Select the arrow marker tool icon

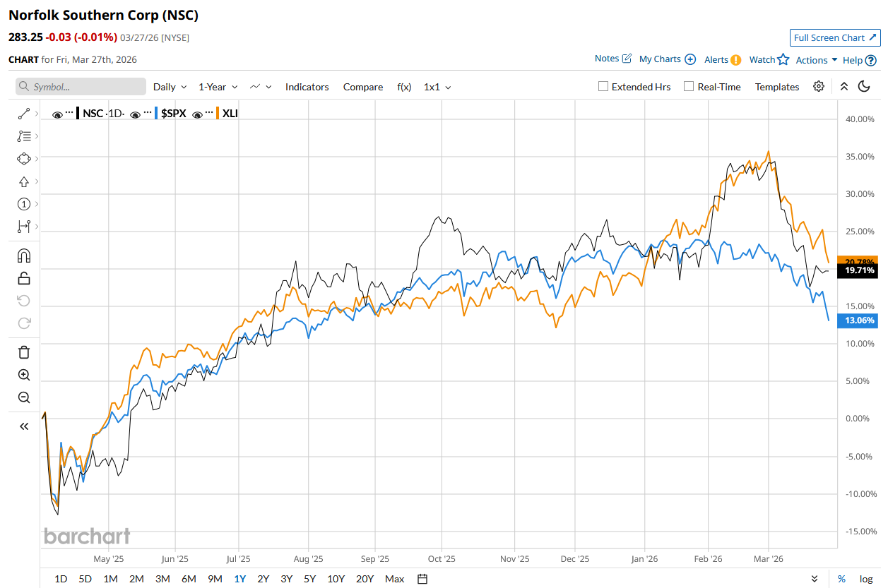[24, 181]
